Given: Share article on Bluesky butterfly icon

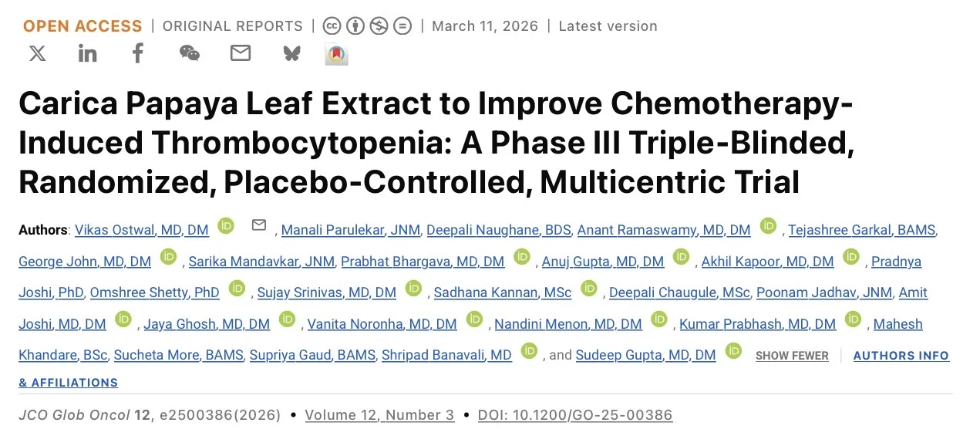Looking at the screenshot, I should pyautogui.click(x=291, y=53).
